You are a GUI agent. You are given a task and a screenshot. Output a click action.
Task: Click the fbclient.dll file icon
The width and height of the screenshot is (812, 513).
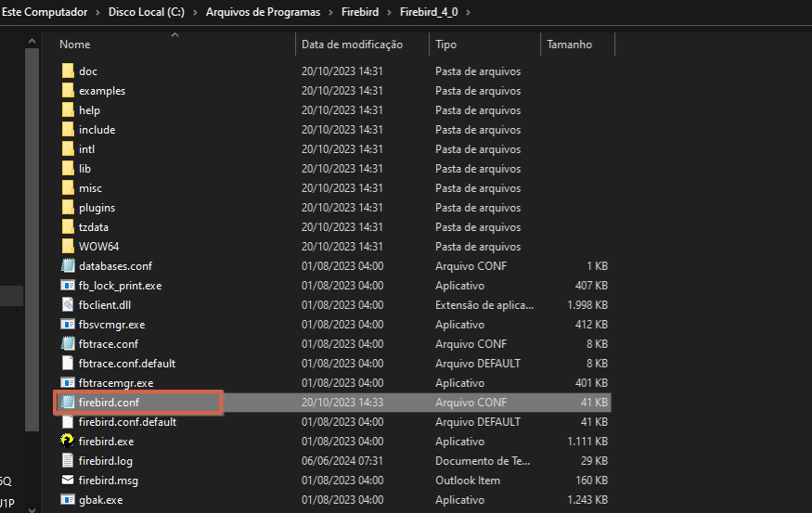point(68,305)
